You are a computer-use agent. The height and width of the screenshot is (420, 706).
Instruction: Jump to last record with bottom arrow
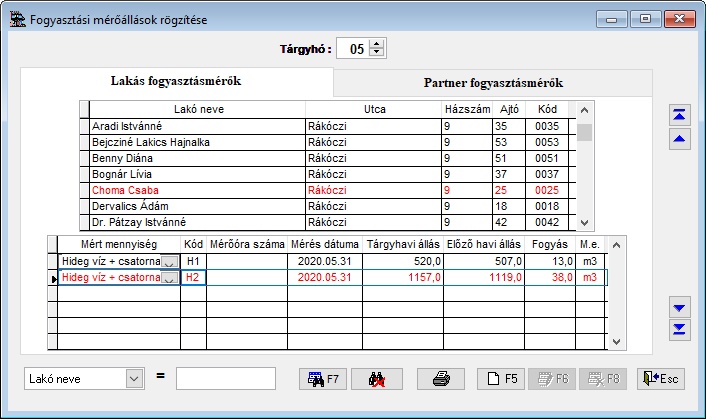[680, 329]
